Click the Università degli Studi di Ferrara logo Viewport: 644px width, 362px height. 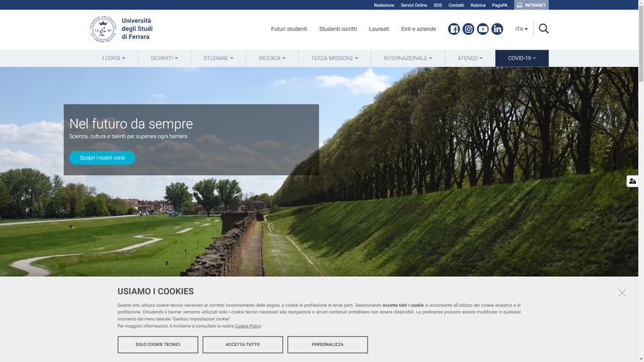(121, 29)
